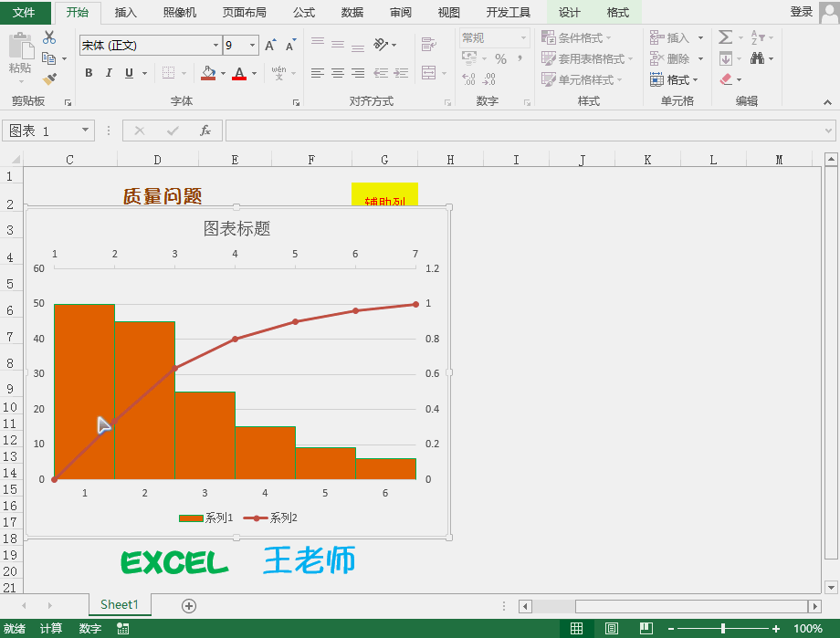Viewport: 840px width, 638px height.
Task: Increase decimal places
Action: tap(468, 79)
